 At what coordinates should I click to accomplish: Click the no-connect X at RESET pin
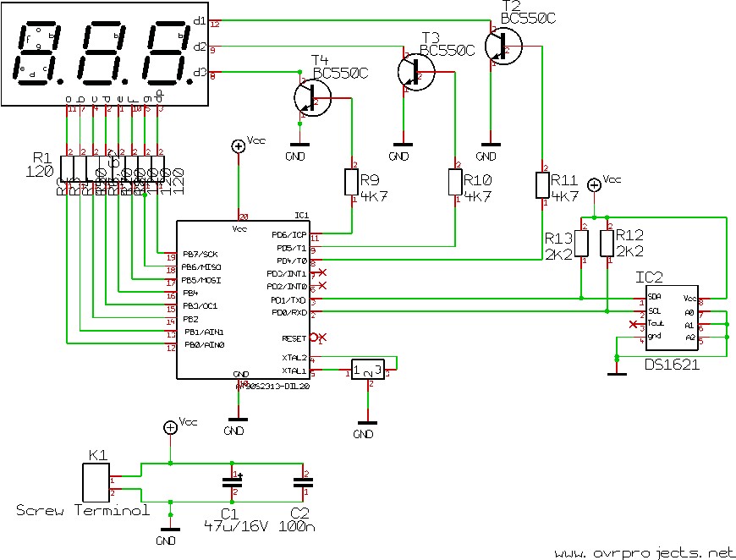point(322,337)
